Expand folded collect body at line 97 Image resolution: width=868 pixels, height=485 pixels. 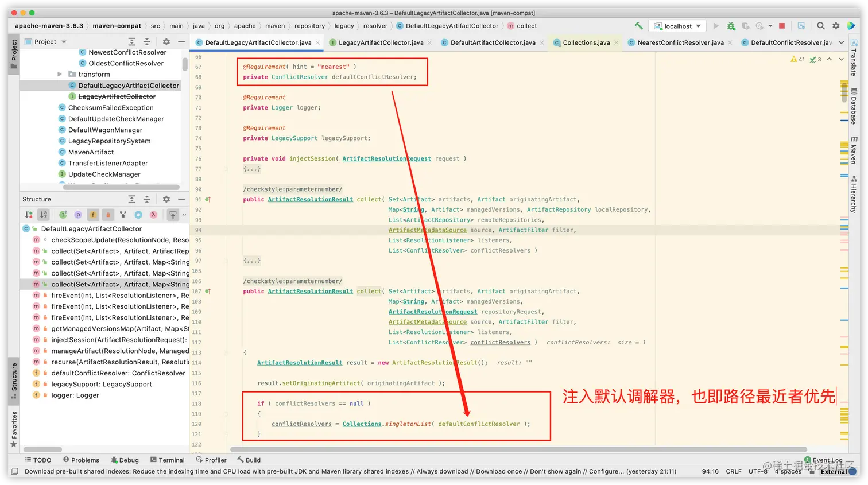point(251,261)
